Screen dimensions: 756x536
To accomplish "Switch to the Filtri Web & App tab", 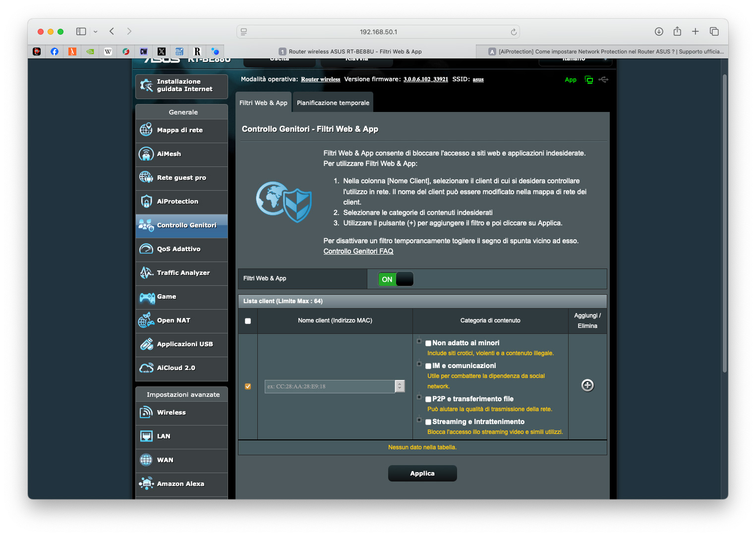I will [x=263, y=103].
